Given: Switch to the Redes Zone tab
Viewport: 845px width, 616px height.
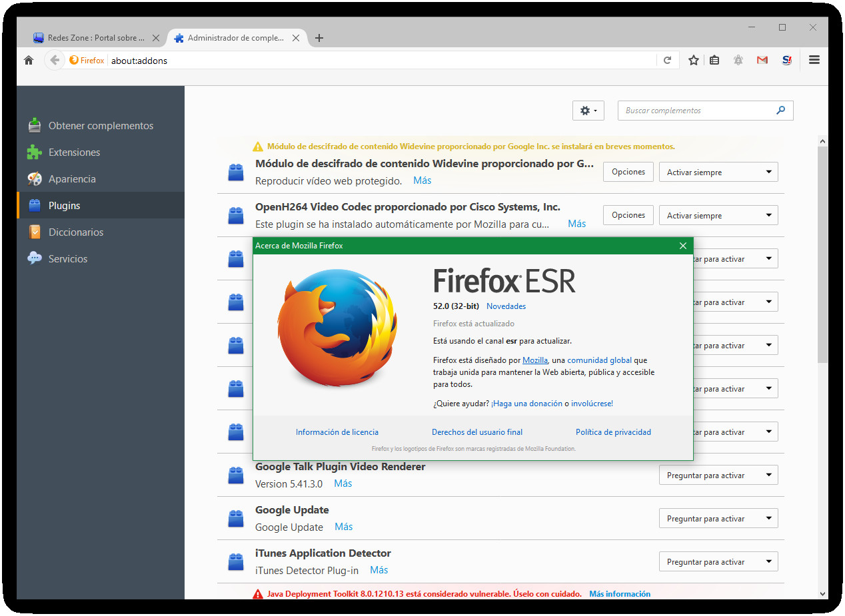Looking at the screenshot, I should coord(97,38).
